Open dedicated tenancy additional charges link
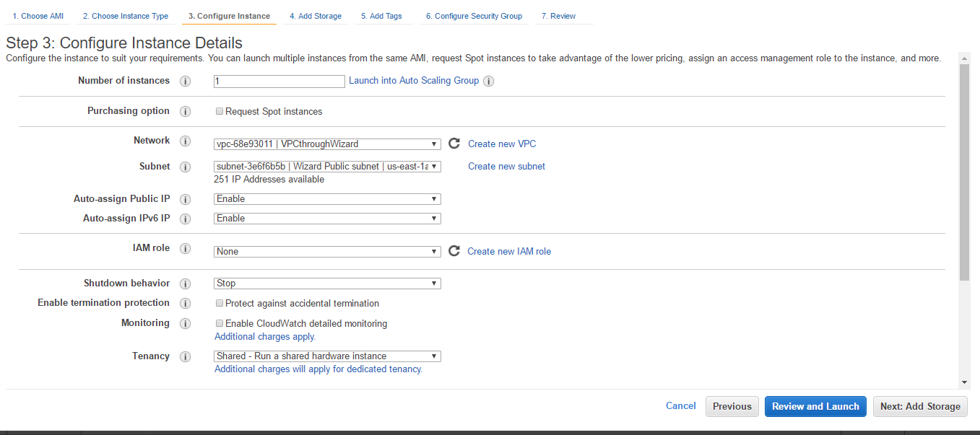The image size is (980, 435). (318, 369)
